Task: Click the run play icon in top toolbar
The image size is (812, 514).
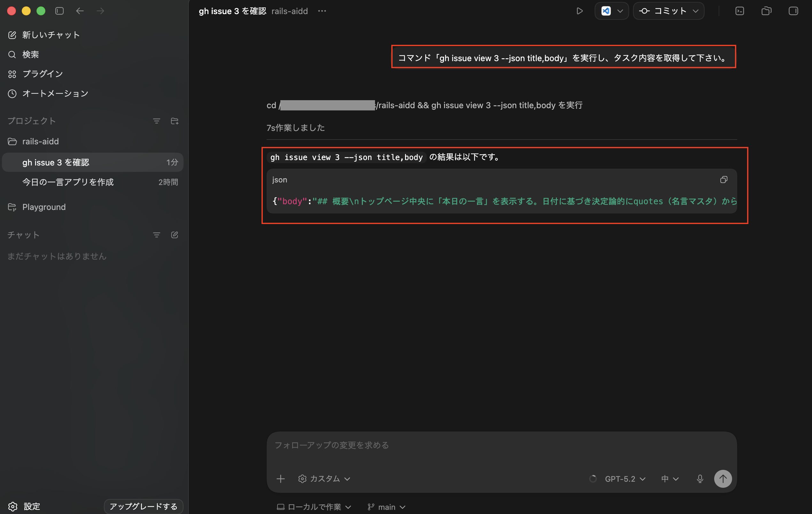Action: coord(579,11)
